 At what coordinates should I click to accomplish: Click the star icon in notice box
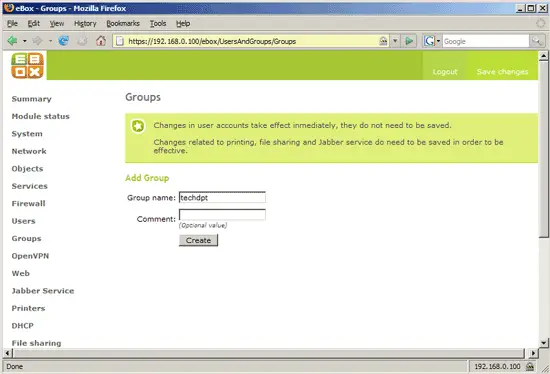pos(138,126)
